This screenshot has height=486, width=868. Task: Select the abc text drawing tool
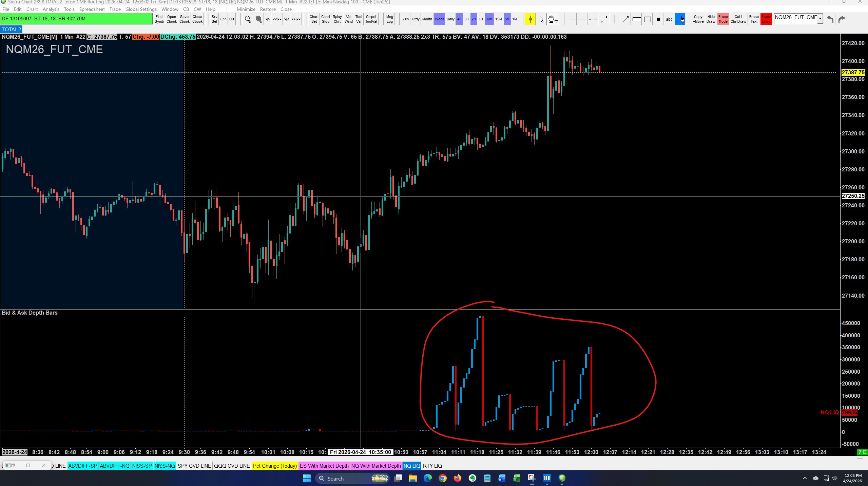tap(669, 19)
